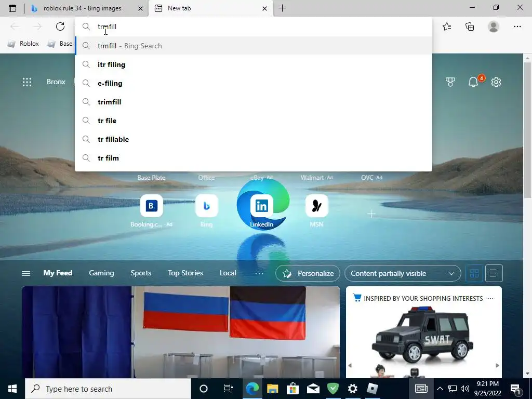
Task: Open the vertical tabs menu icon
Action: tap(12, 8)
